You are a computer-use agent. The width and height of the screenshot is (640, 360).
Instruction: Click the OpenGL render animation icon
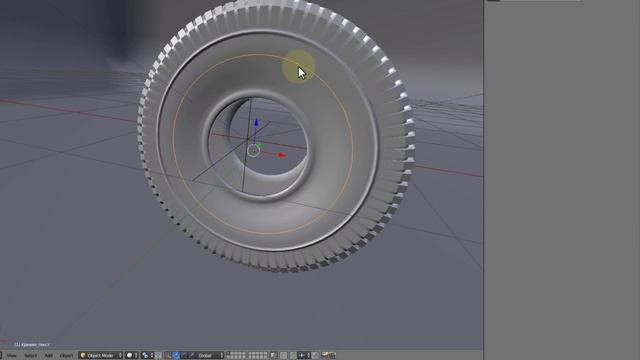(333, 356)
